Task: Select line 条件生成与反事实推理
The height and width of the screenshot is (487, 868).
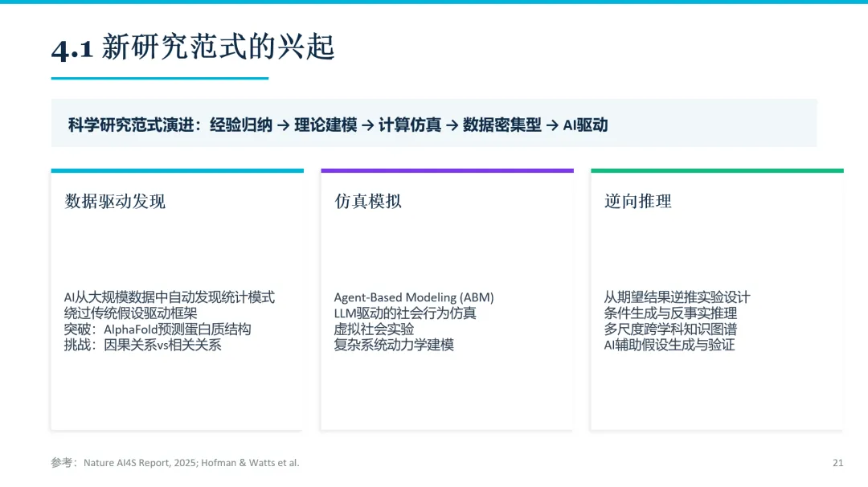Action: point(670,313)
